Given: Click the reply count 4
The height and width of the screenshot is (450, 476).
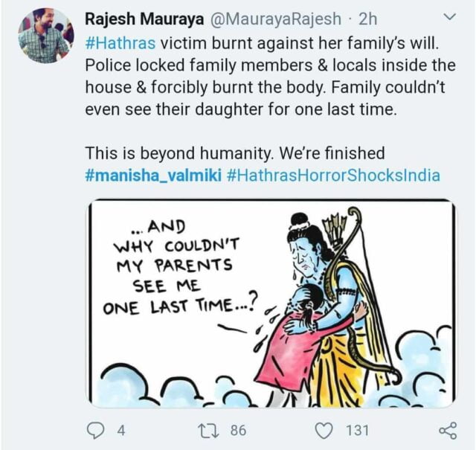Looking at the screenshot, I should 121,430.
